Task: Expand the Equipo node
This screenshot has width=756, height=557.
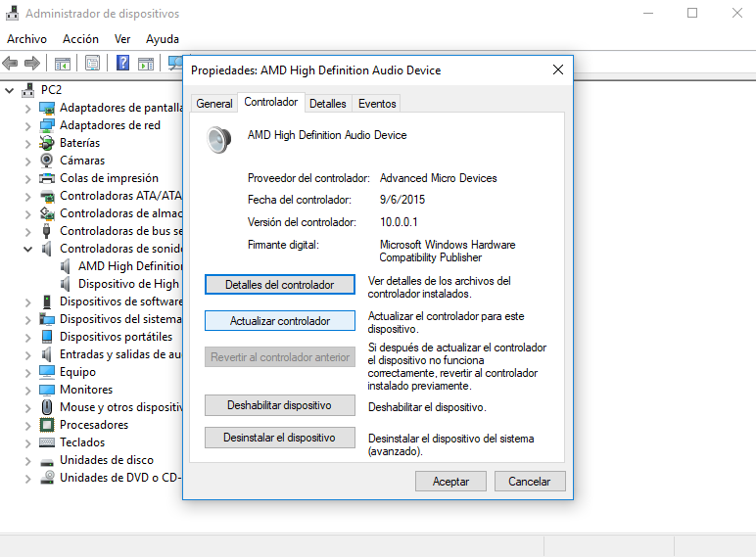Action: tap(28, 373)
